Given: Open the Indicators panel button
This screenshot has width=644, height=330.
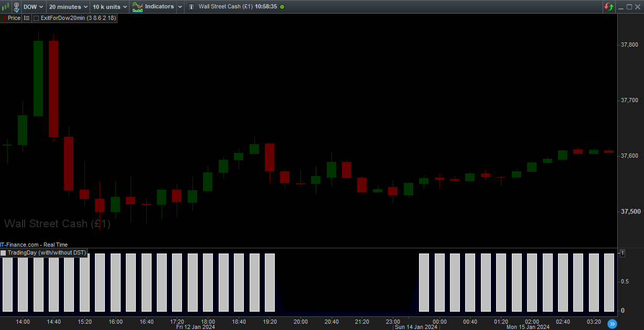Looking at the screenshot, I should click(153, 7).
